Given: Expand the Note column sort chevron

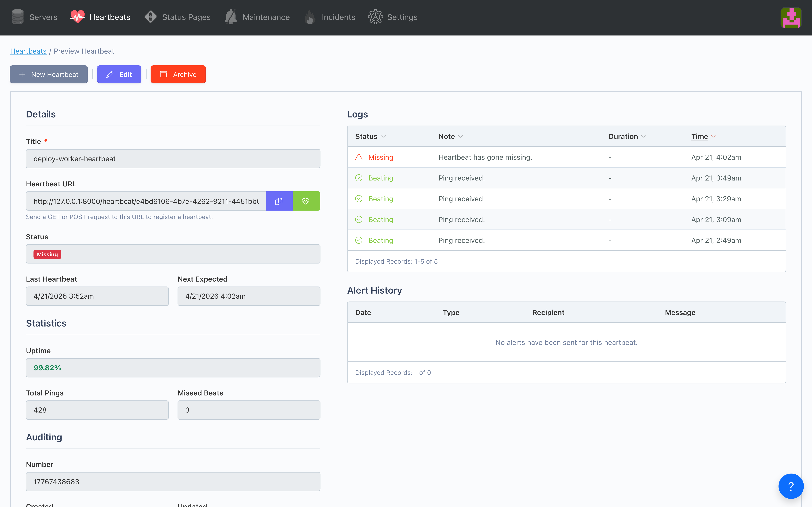Looking at the screenshot, I should pos(461,137).
